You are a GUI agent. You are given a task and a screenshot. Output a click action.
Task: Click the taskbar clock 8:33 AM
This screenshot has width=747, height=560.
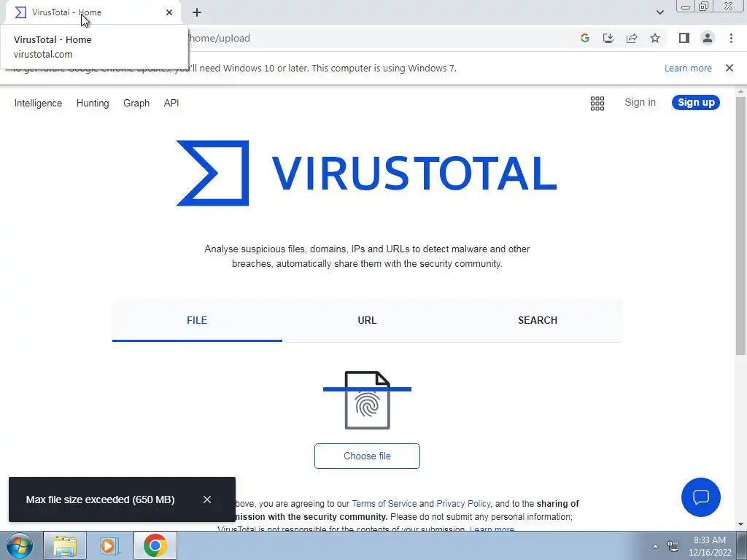(x=710, y=546)
